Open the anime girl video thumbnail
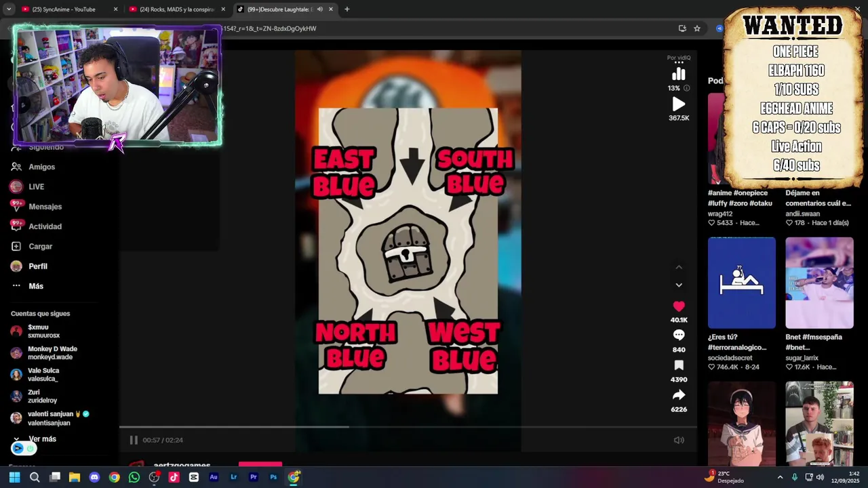Screen dimensions: 868x488 [741, 424]
